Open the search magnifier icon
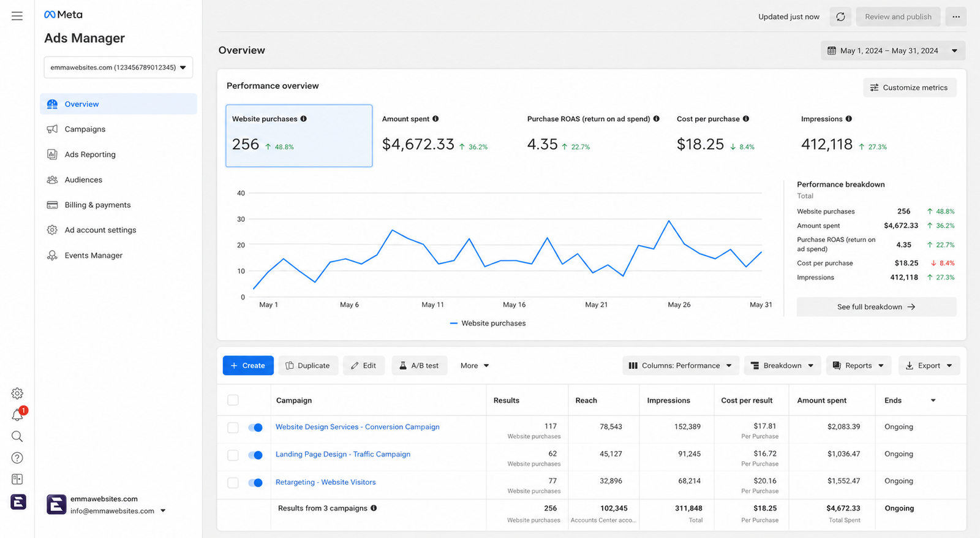The image size is (980, 538). coord(17,436)
